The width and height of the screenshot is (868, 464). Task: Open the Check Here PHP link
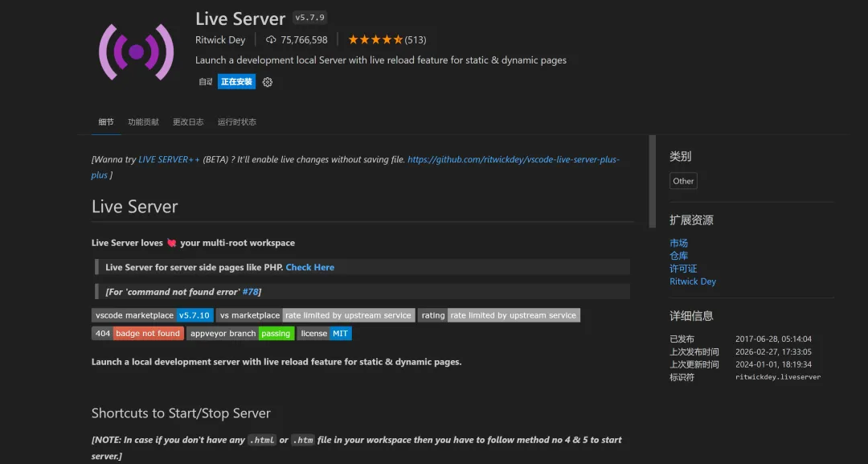(x=310, y=268)
